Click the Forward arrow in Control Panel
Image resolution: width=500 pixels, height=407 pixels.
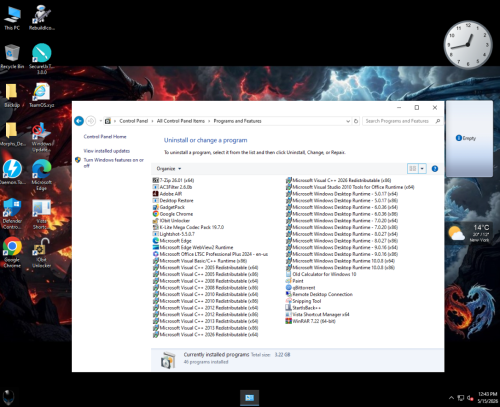(x=91, y=121)
